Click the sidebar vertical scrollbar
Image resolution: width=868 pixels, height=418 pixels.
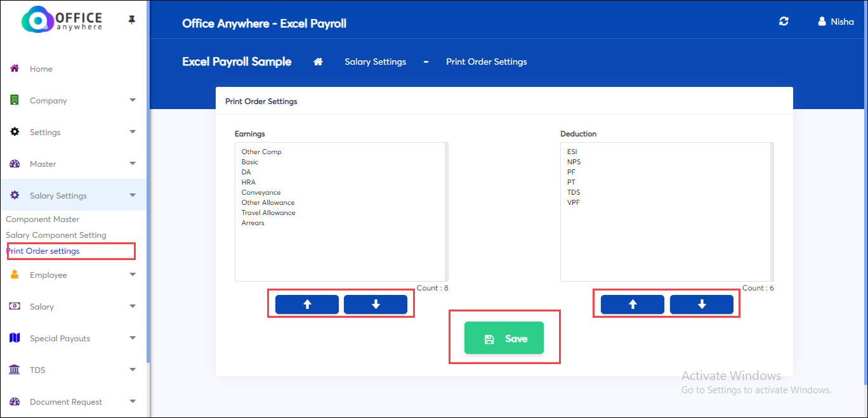pyautogui.click(x=148, y=181)
